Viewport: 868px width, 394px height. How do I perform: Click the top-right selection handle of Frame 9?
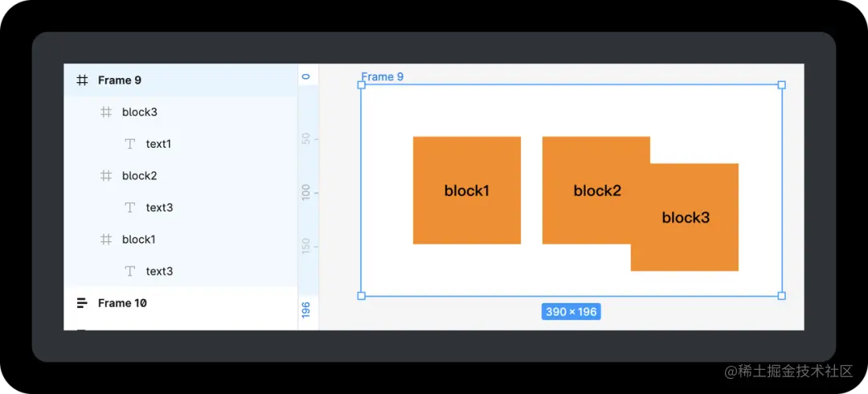782,84
